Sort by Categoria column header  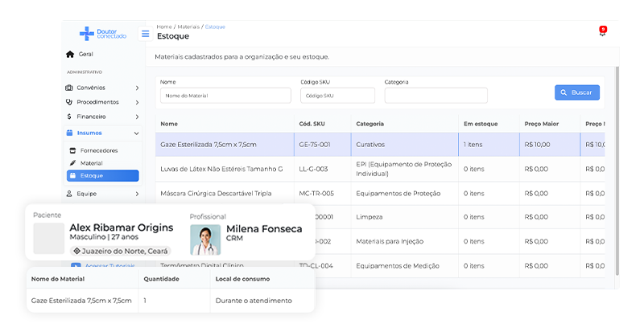(x=370, y=124)
